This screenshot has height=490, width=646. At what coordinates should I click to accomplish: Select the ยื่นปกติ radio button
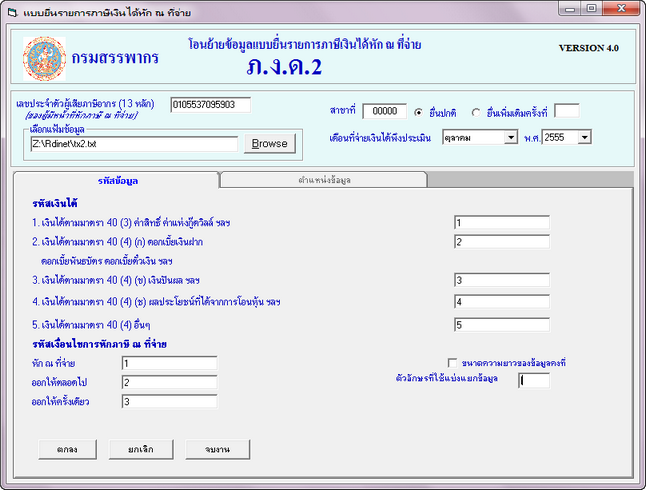419,112
